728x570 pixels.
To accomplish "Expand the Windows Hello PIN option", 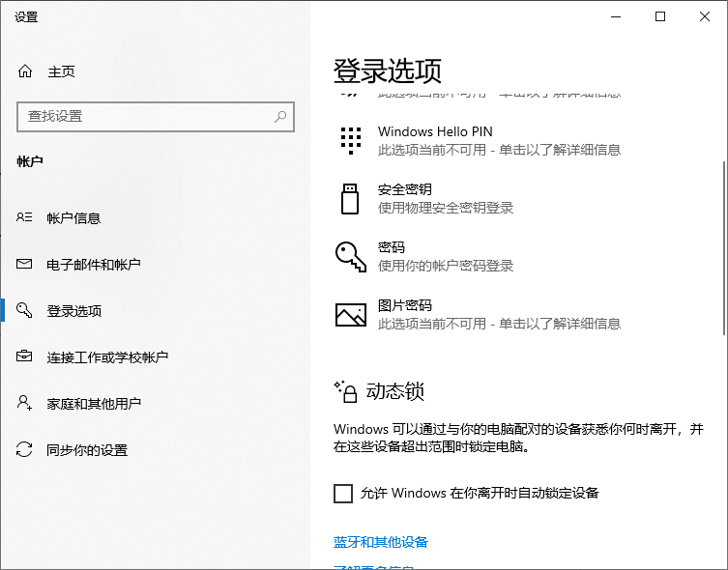I will pyautogui.click(x=435, y=132).
